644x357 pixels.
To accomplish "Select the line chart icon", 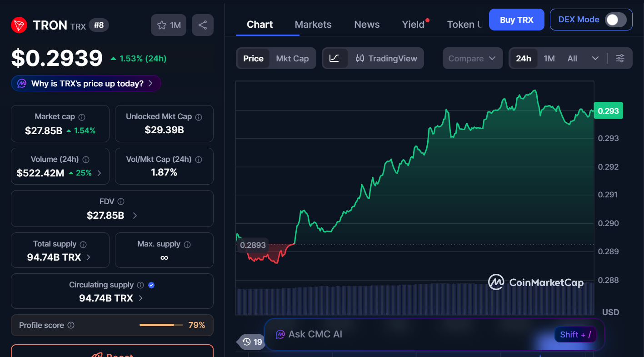I will pos(334,58).
